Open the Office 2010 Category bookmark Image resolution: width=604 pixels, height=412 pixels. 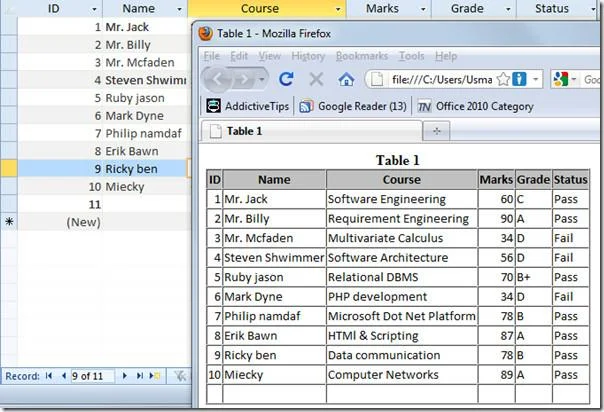(x=475, y=106)
